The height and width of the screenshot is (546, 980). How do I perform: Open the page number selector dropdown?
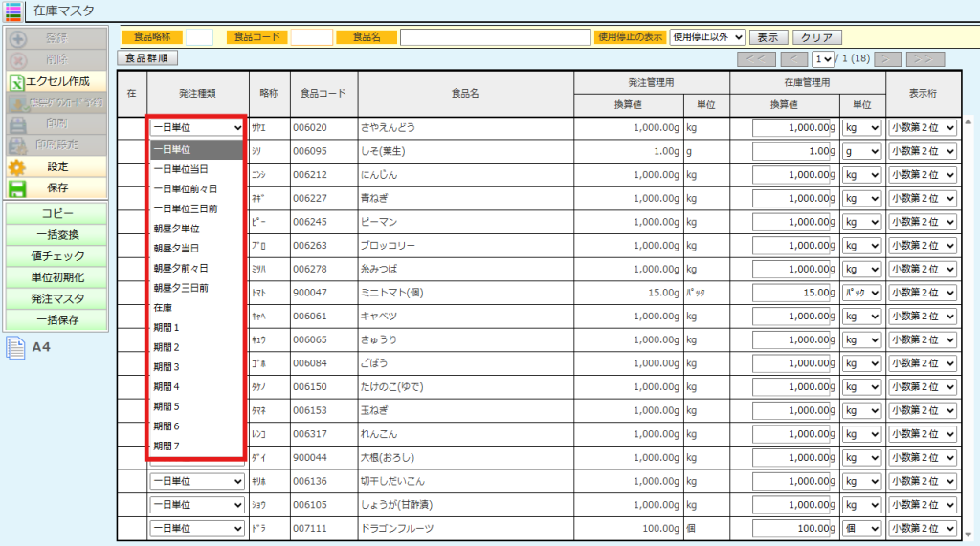pos(823,59)
